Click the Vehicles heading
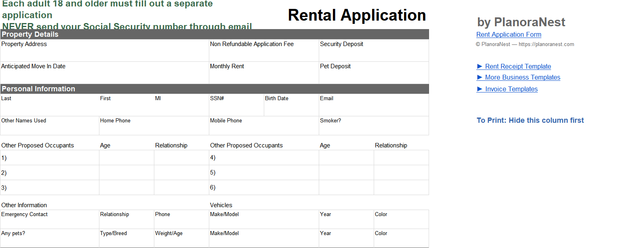 tap(221, 205)
